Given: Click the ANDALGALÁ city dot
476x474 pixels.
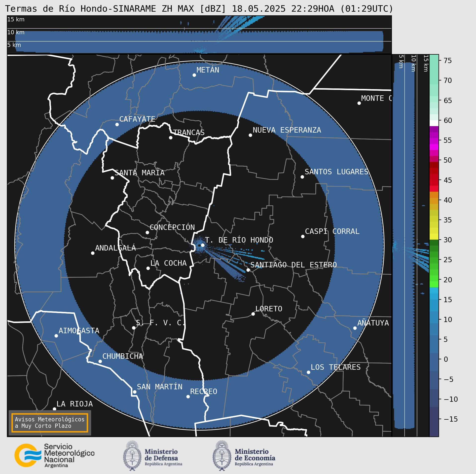Looking at the screenshot, I should [x=93, y=253].
